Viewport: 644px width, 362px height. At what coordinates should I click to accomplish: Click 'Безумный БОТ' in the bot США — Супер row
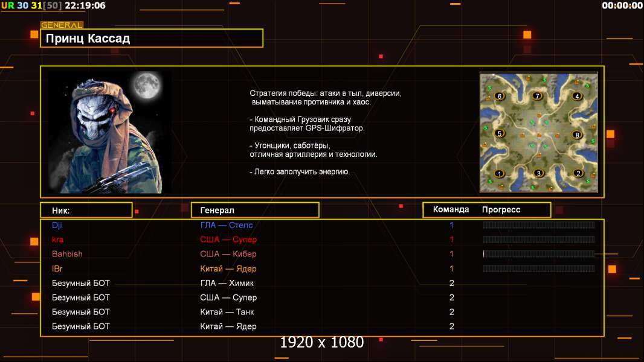[80, 297]
